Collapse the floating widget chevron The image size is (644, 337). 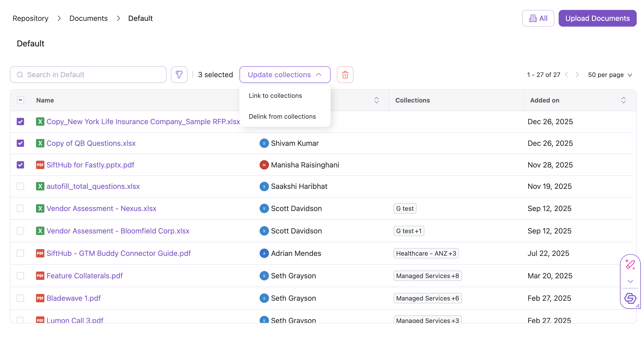point(630,281)
